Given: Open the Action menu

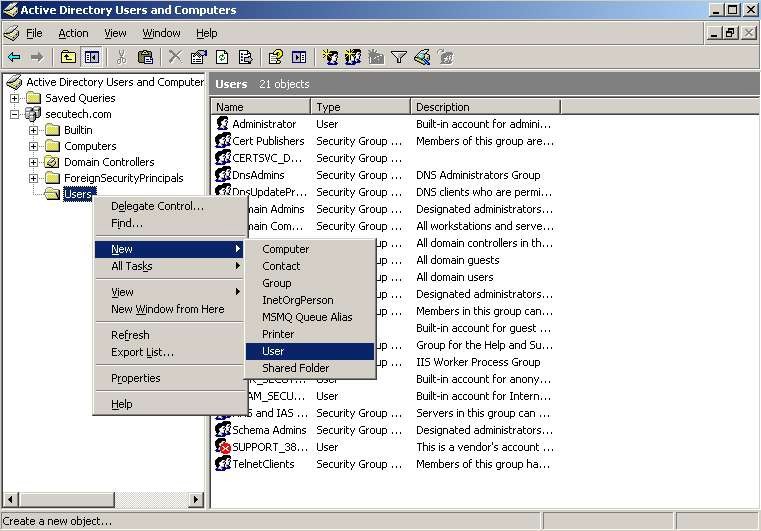Looking at the screenshot, I should 73,33.
